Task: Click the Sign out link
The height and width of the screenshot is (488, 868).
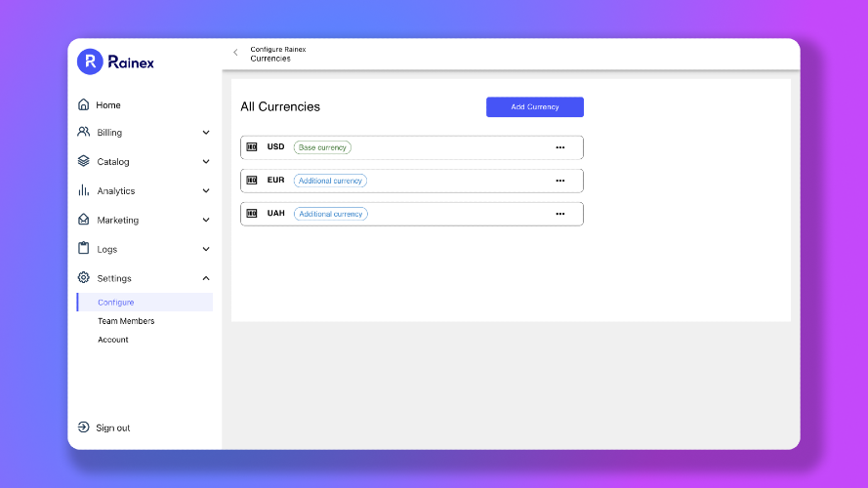Action: point(113,427)
